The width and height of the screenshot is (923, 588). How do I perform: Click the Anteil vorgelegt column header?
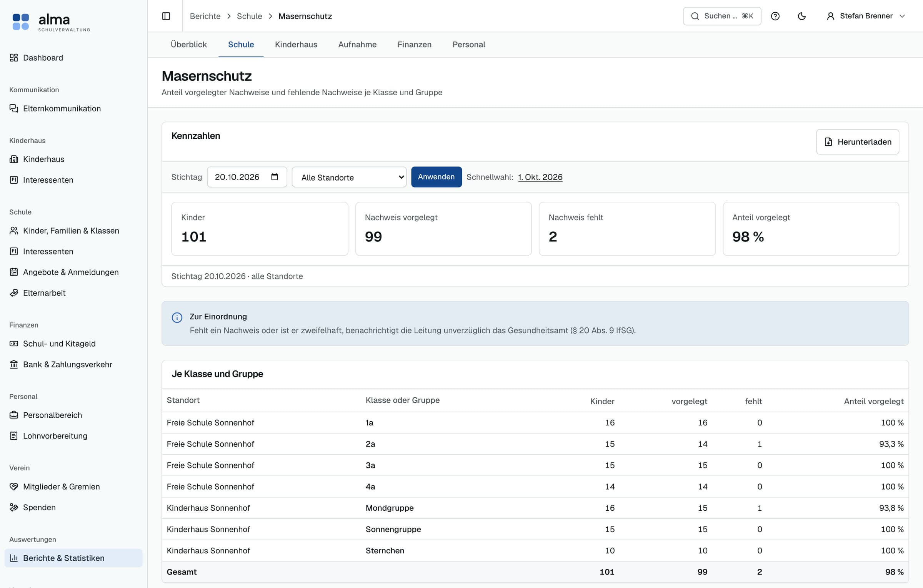(873, 401)
